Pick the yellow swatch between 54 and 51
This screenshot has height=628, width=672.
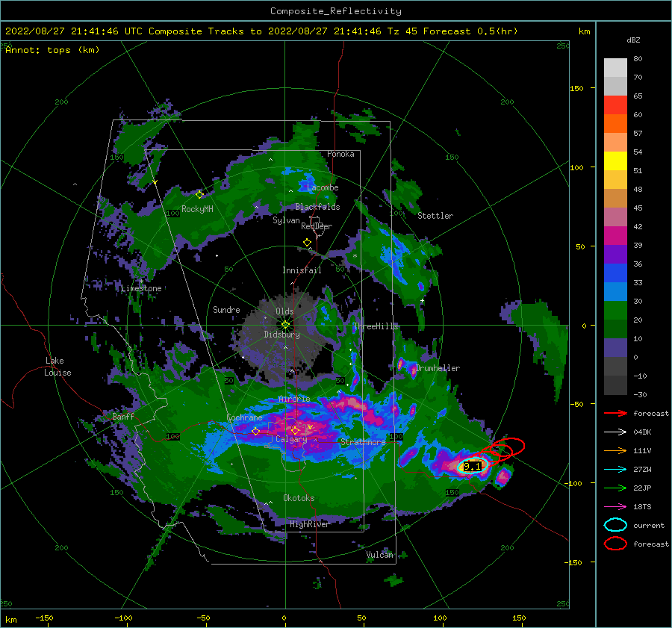[x=615, y=161]
